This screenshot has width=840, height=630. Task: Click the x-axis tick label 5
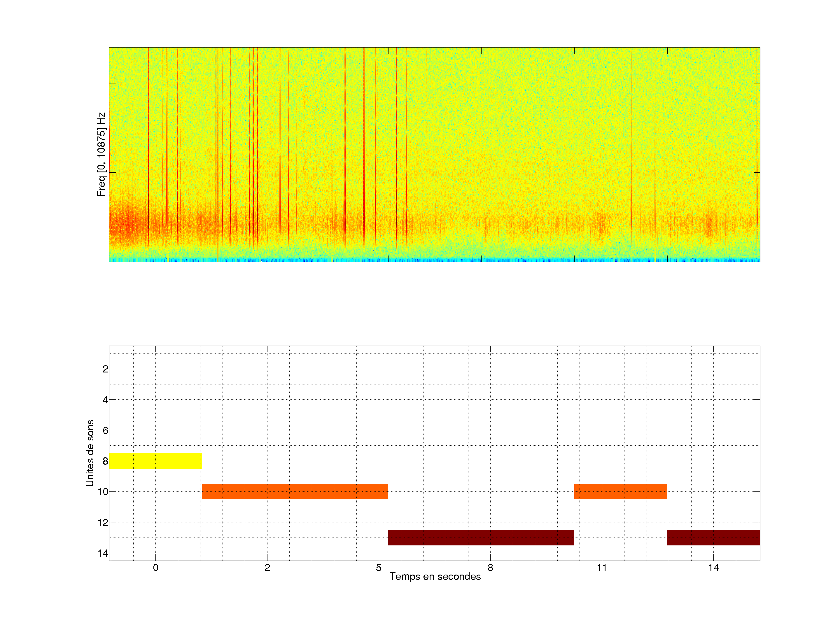click(x=379, y=568)
